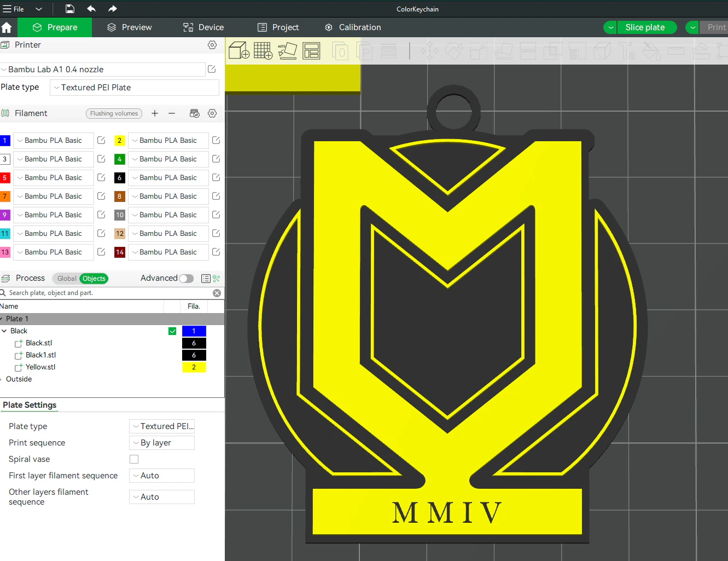Edit filament 1 preset icon
728x561 pixels.
(x=101, y=141)
